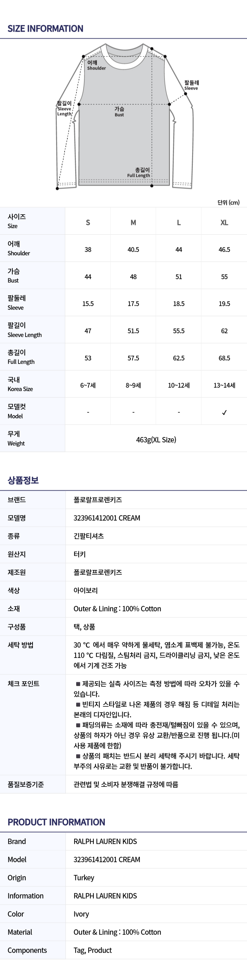Click the 세탁 방법 row label
The image size is (247, 980).
coord(21,645)
